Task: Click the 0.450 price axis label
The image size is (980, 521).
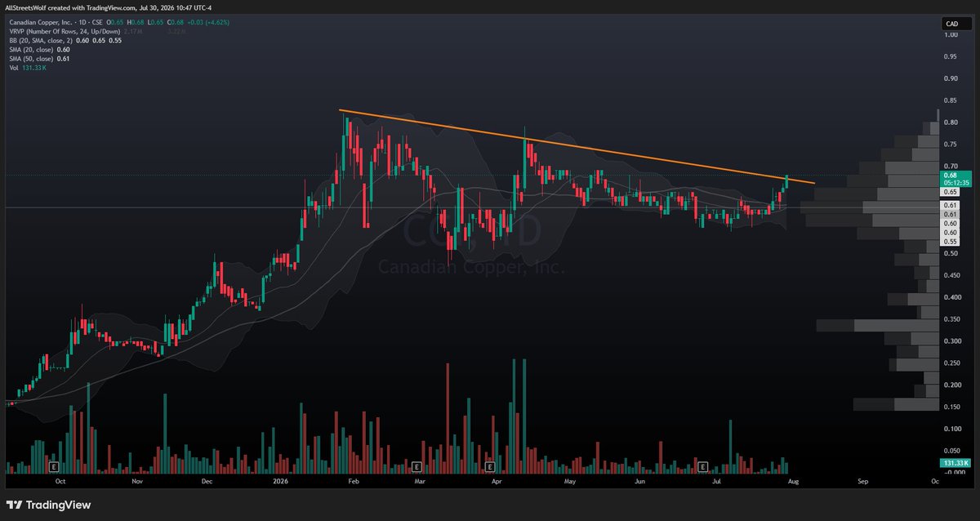Action: (x=951, y=275)
